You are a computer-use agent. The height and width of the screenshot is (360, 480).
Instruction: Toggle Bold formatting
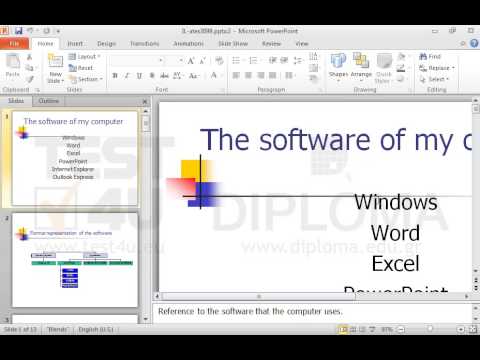tap(115, 76)
